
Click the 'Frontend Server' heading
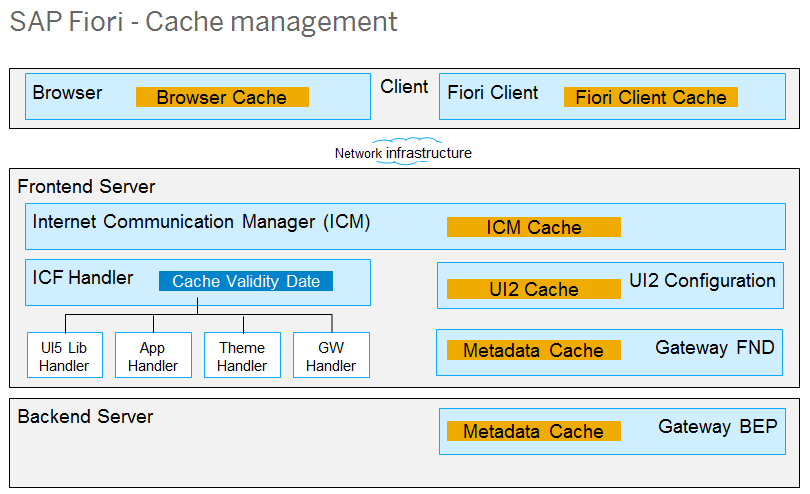click(86, 187)
